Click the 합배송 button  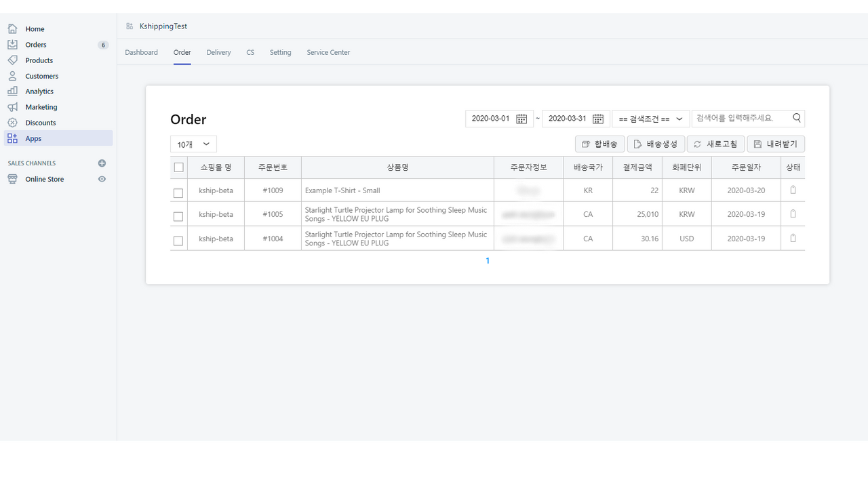[600, 144]
